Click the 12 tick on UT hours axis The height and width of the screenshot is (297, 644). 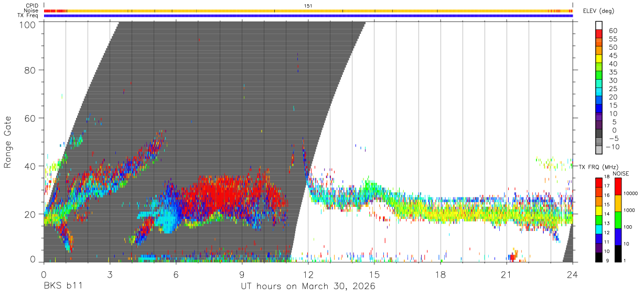click(308, 274)
